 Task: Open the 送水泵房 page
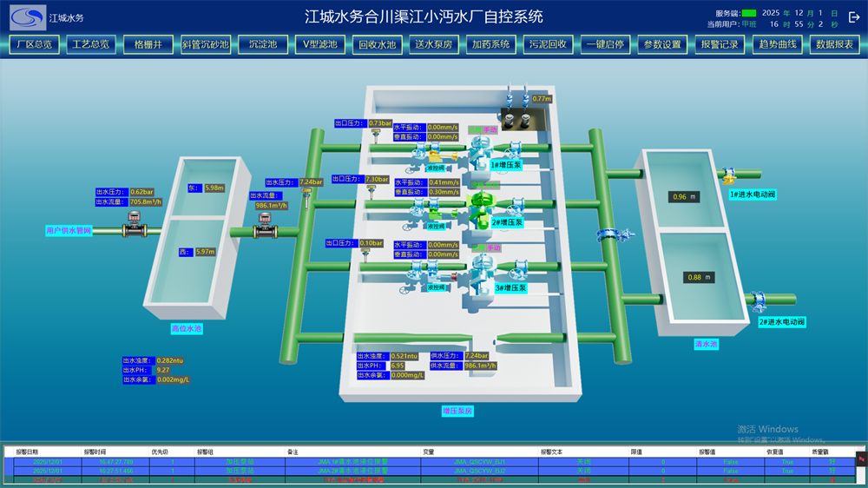click(434, 44)
